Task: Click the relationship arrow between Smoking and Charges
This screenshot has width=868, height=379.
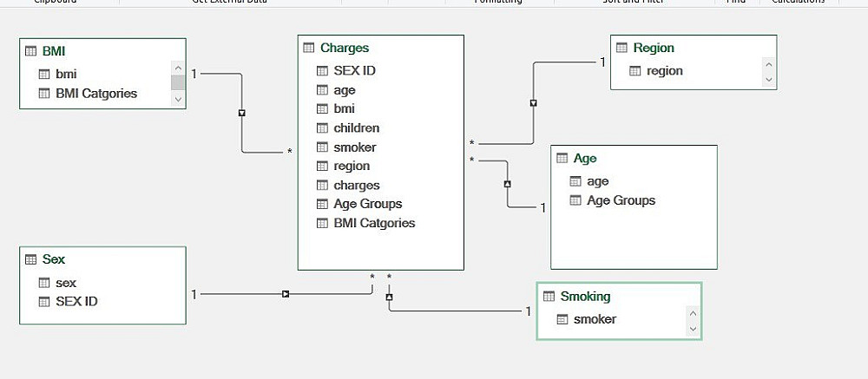Action: pos(390,297)
